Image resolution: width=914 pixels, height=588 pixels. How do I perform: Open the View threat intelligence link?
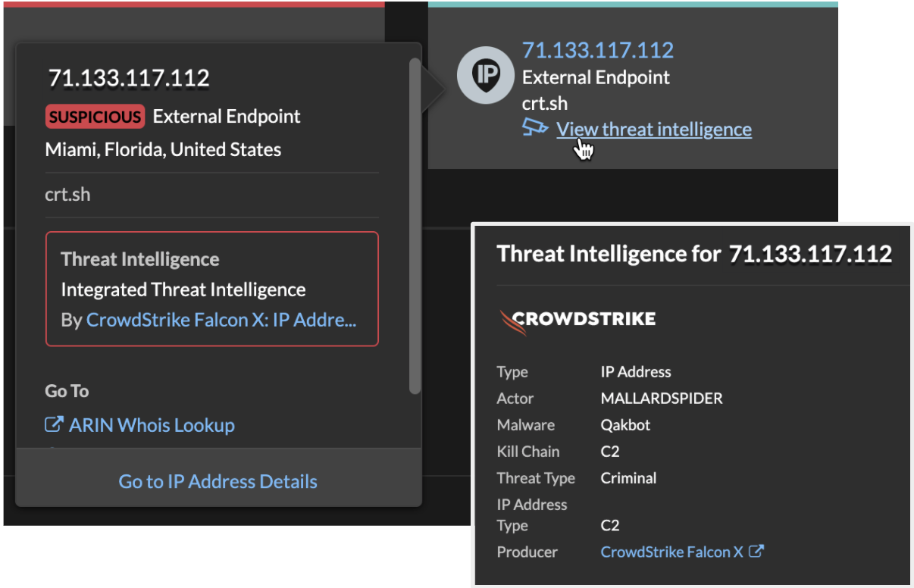coord(654,129)
